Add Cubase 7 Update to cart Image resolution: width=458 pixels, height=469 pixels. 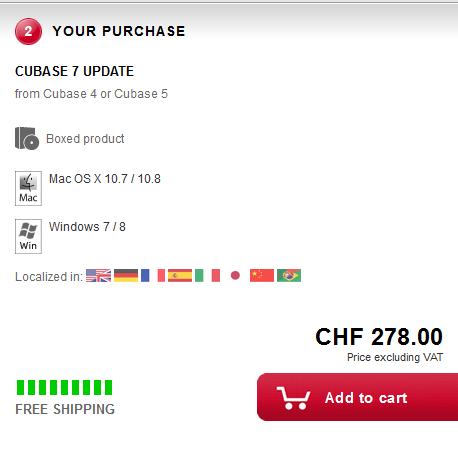[357, 397]
